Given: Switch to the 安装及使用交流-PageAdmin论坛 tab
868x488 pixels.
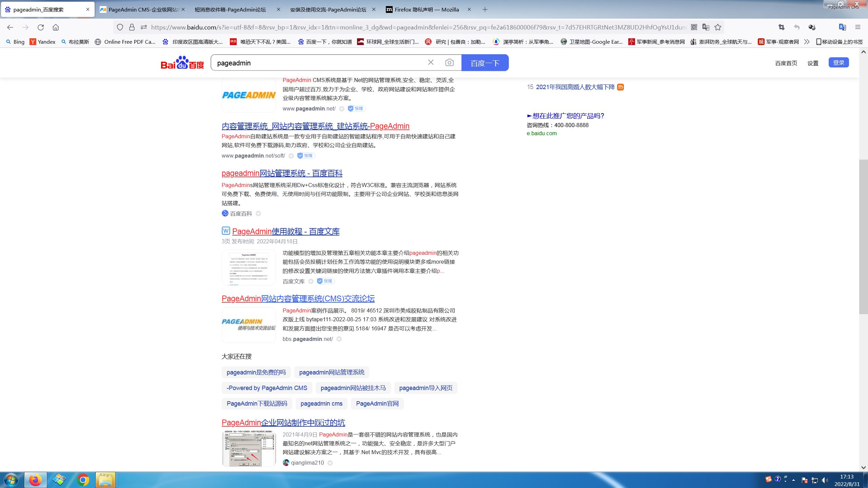Looking at the screenshot, I should [332, 9].
